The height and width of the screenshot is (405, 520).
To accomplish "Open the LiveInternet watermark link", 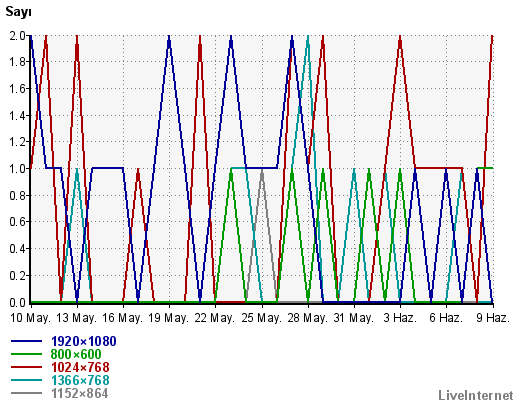I will pyautogui.click(x=476, y=395).
